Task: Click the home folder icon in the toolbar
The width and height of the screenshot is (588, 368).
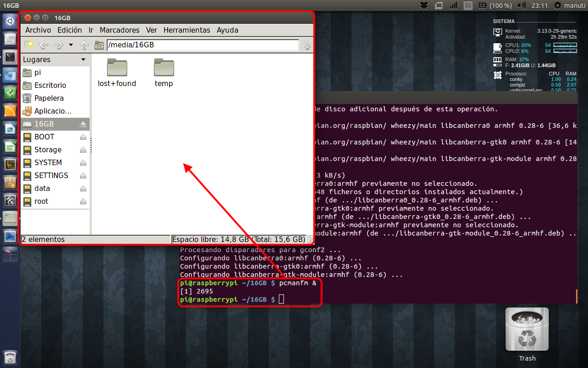Action: tap(99, 45)
